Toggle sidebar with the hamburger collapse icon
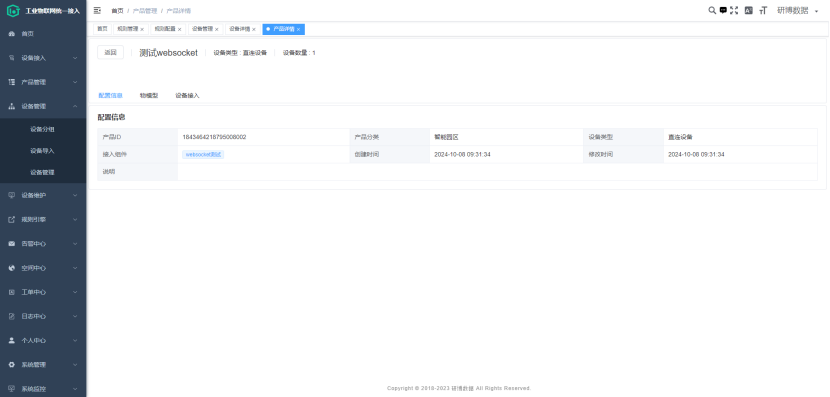 (x=97, y=11)
